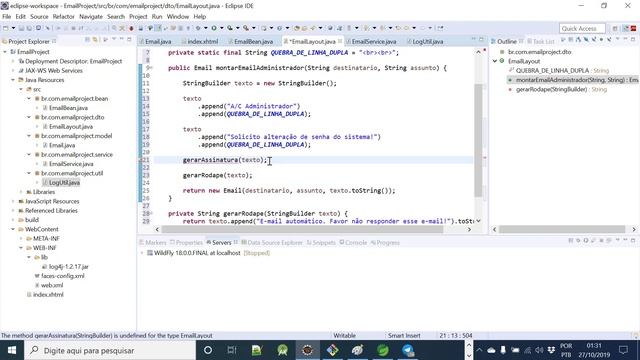Open the Run button dropdown arrow
This screenshot has height=360, width=640.
[222, 28]
